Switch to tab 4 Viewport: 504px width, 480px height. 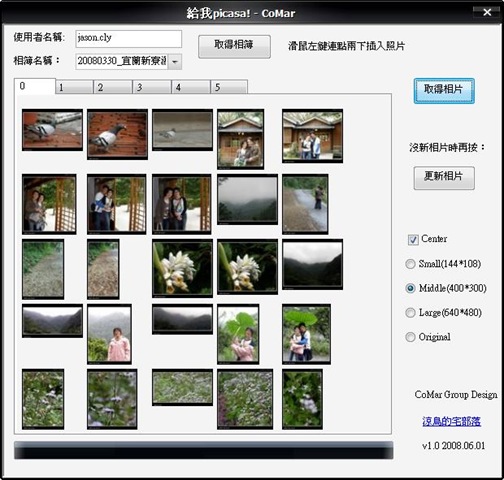191,87
